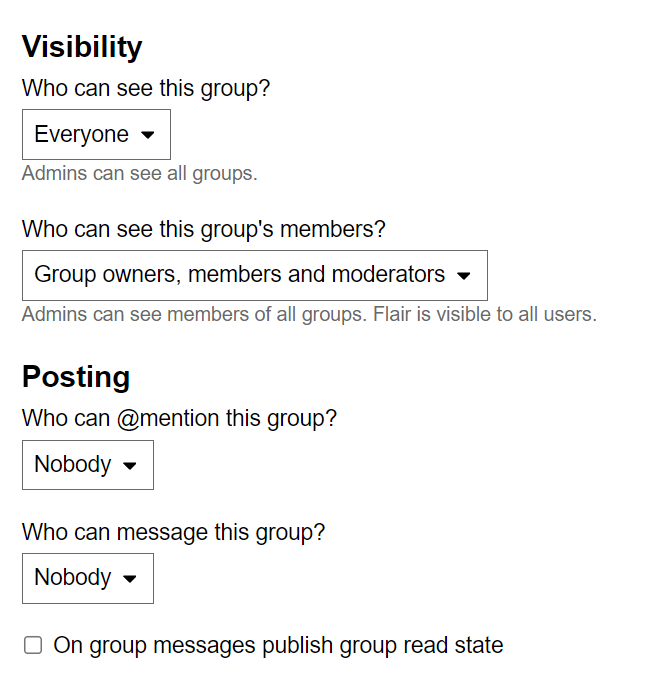Enable publish group read state checkbox
The width and height of the screenshot is (645, 675).
click(33, 646)
